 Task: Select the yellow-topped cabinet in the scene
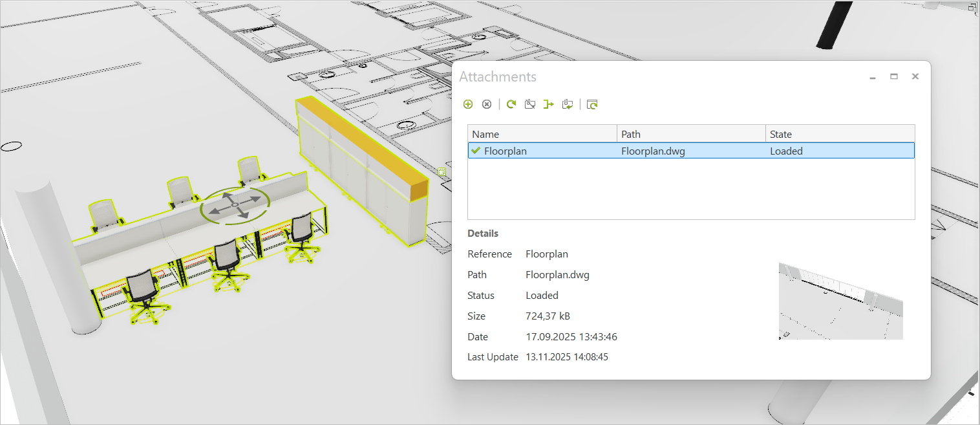pyautogui.click(x=362, y=162)
